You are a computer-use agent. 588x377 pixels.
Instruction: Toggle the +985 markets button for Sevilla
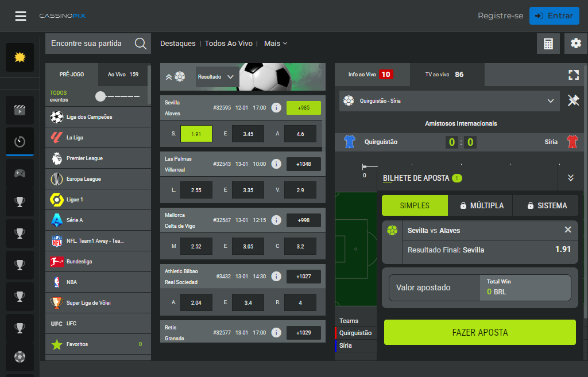click(x=303, y=108)
